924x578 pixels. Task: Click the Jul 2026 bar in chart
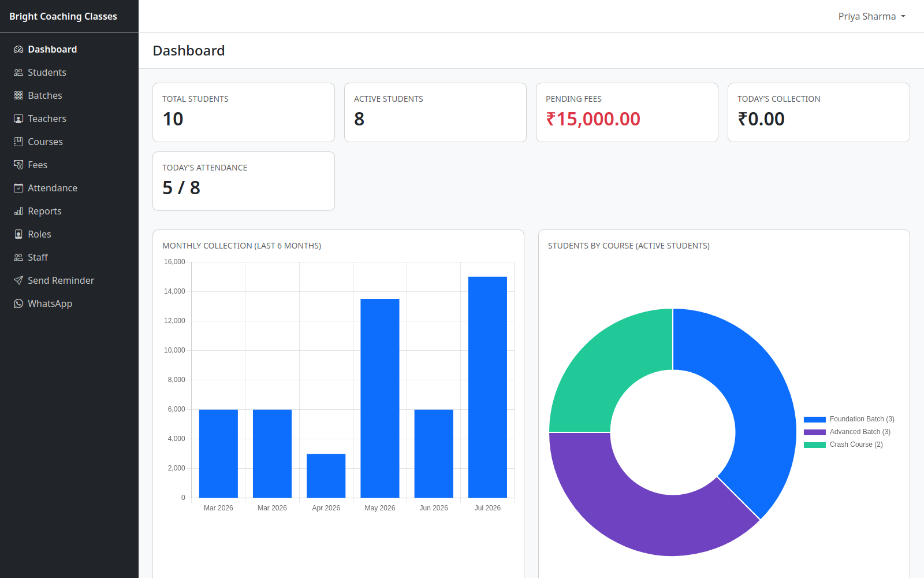487,387
